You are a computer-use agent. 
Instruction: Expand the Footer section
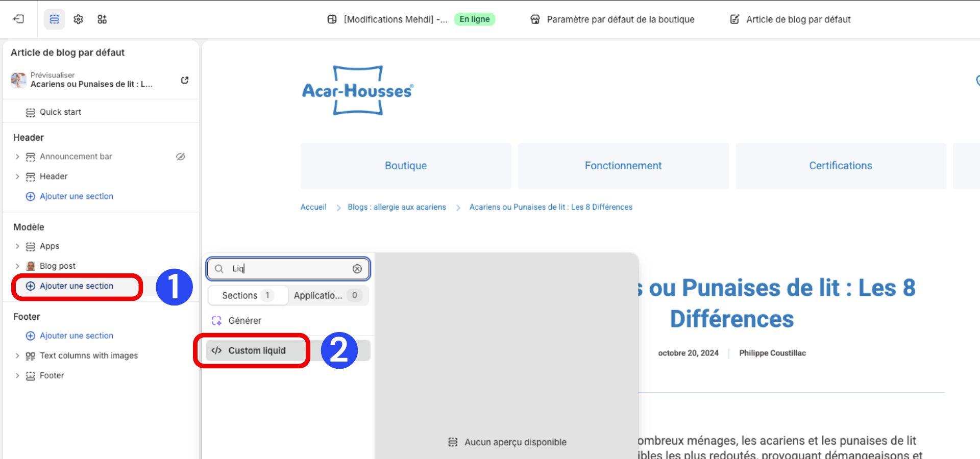(17, 375)
